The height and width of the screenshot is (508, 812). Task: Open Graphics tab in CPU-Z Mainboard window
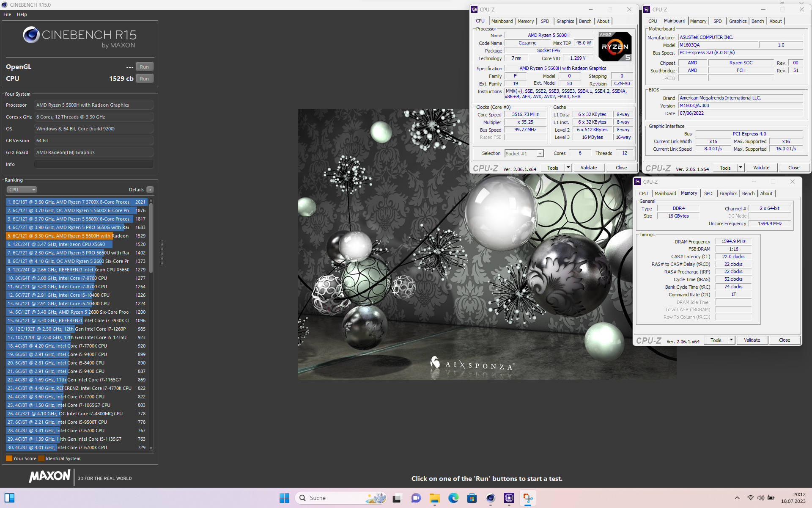[738, 21]
